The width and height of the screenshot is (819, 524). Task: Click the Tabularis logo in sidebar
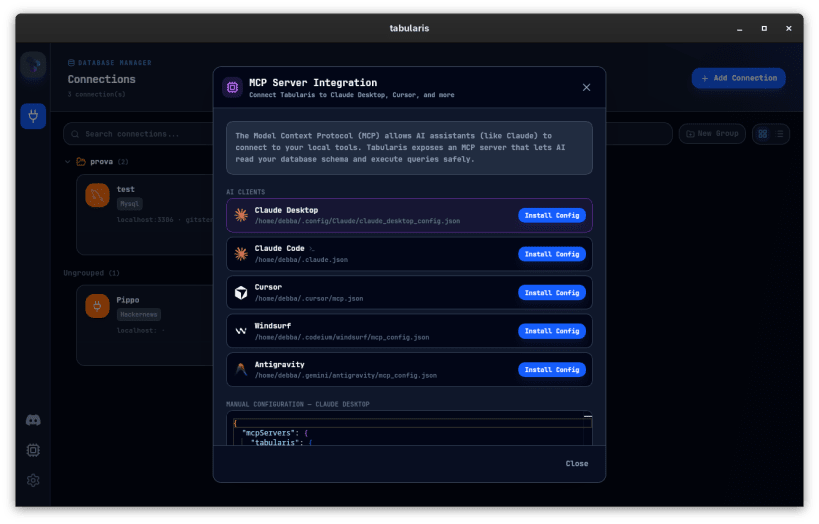[33, 65]
